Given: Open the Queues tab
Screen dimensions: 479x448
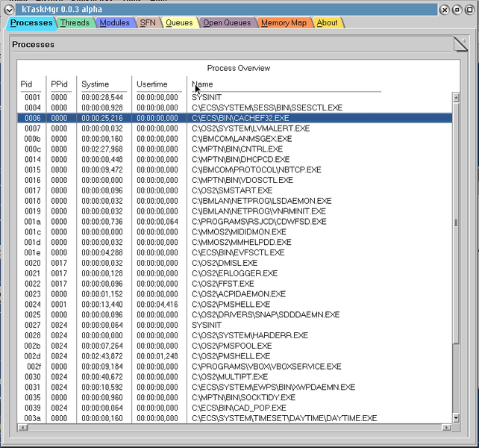Looking at the screenshot, I should 179,23.
